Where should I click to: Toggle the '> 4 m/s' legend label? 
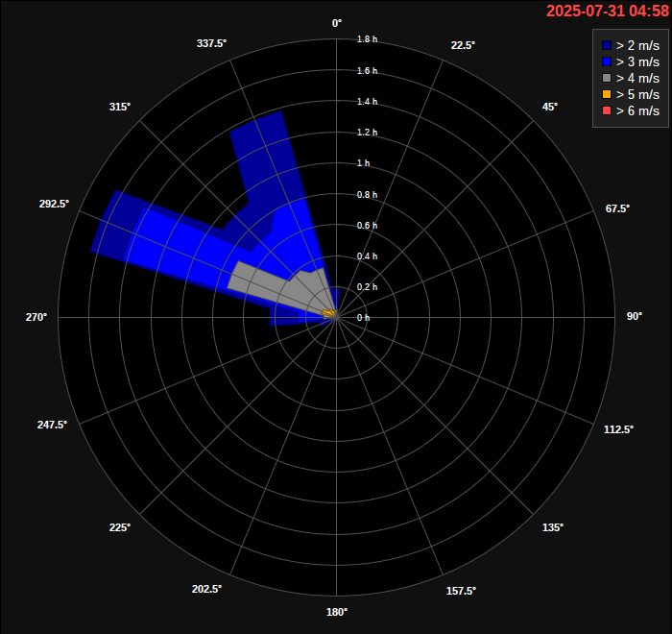(x=637, y=78)
